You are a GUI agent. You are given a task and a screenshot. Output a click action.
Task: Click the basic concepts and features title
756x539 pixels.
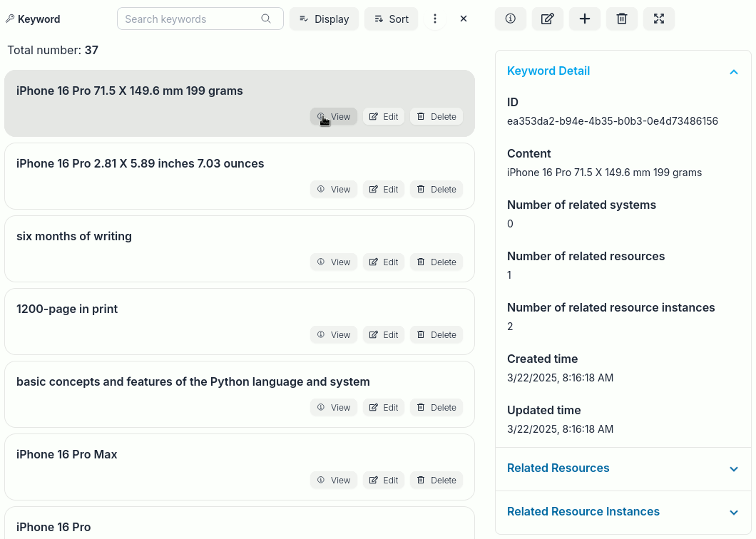(193, 382)
